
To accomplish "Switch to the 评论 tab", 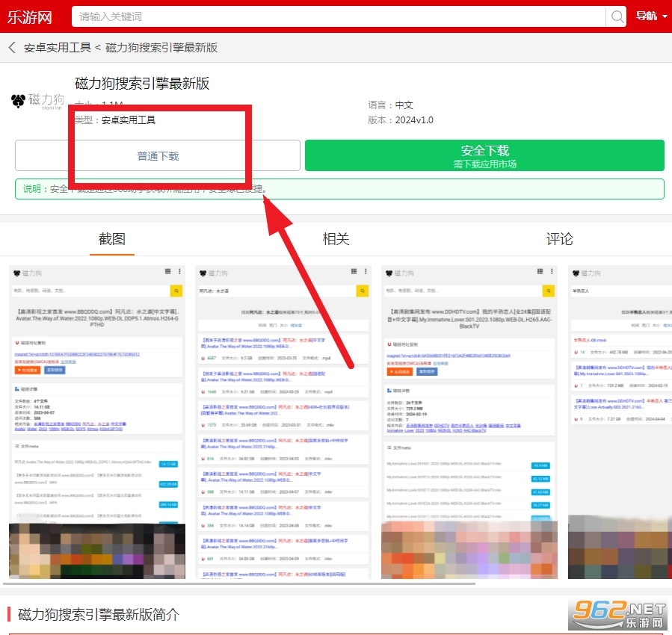I will (x=560, y=239).
